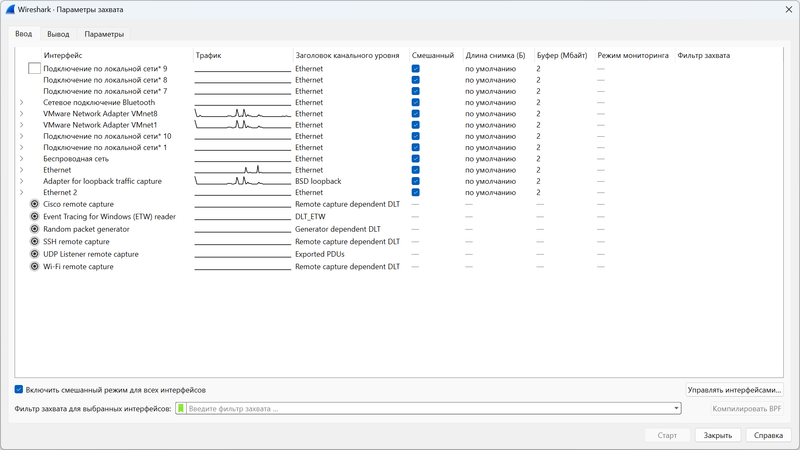Click the Трафик column header
The width and height of the screenshot is (800, 450).
(243, 55)
